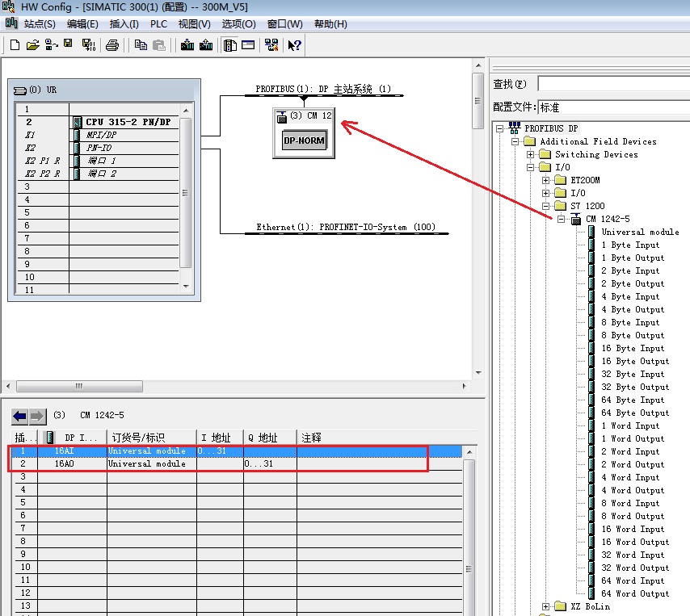Click the I 地址 column header
This screenshot has height=616, width=690.
click(220, 438)
